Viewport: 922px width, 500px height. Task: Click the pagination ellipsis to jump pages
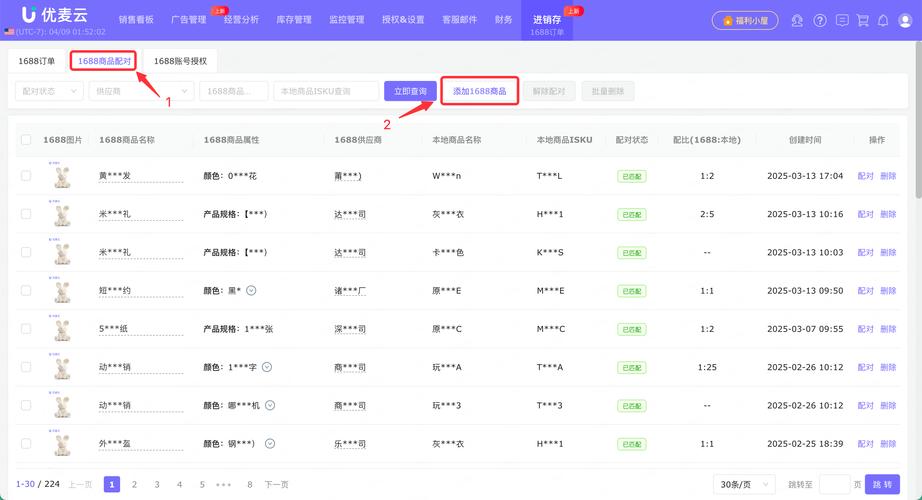[x=223, y=485]
